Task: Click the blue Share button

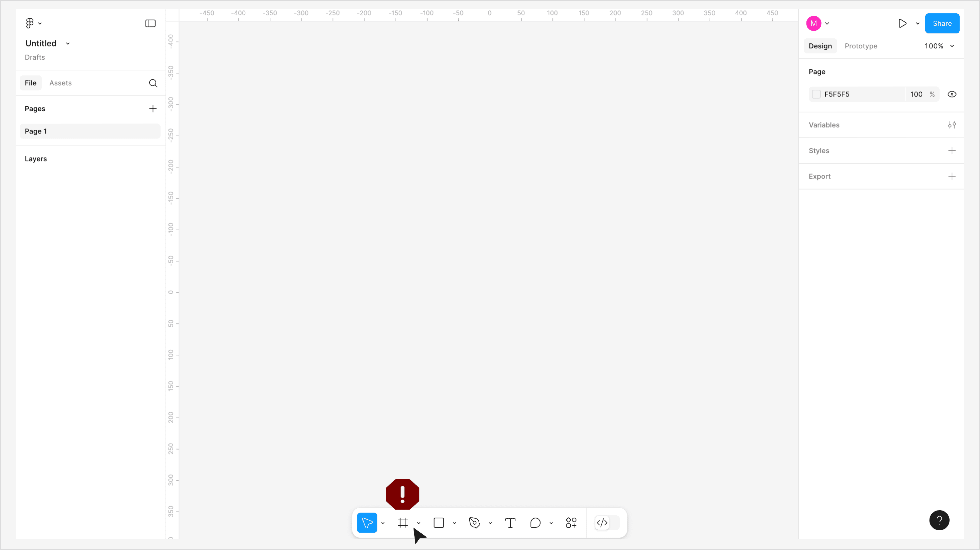Action: point(942,24)
